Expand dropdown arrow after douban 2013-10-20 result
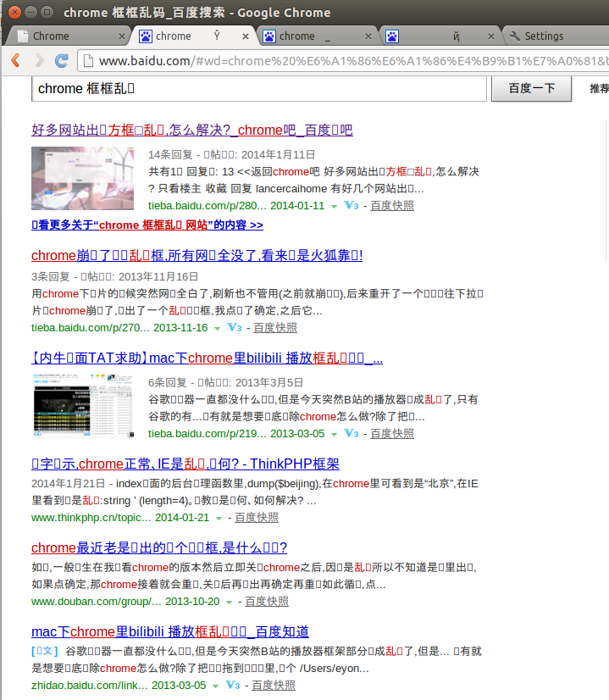 (x=229, y=603)
